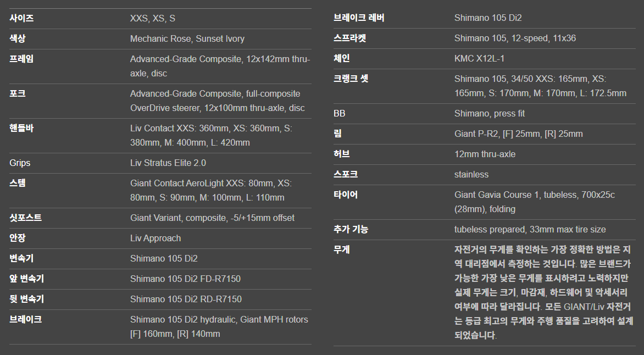This screenshot has width=644, height=355.
Task: Click 'Giant Variant, composite' seatpost value
Action: click(212, 218)
